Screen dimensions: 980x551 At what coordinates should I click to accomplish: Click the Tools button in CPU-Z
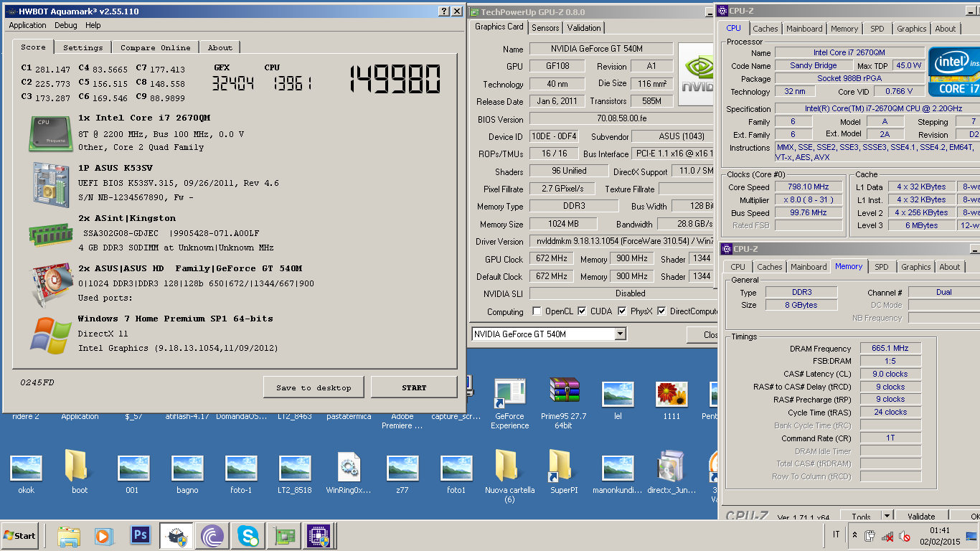click(x=862, y=516)
